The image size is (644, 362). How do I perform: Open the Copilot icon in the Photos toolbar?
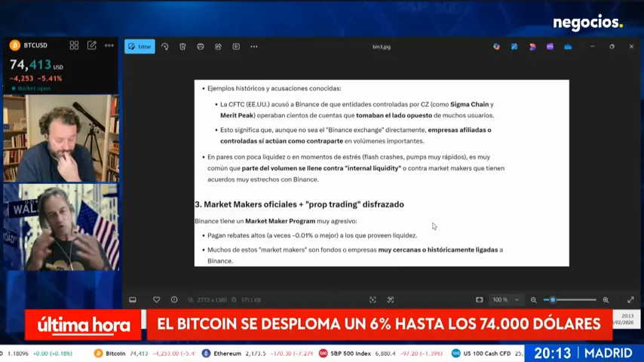pos(496,47)
